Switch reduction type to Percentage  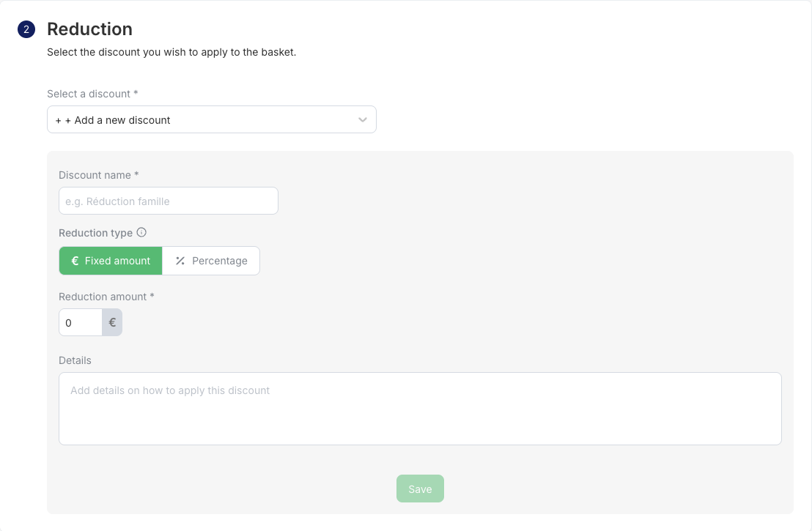click(211, 261)
